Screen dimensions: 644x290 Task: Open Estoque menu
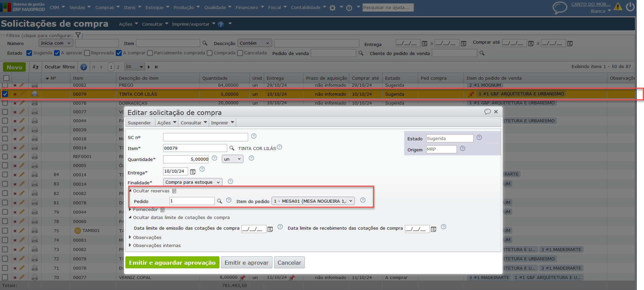point(157,7)
